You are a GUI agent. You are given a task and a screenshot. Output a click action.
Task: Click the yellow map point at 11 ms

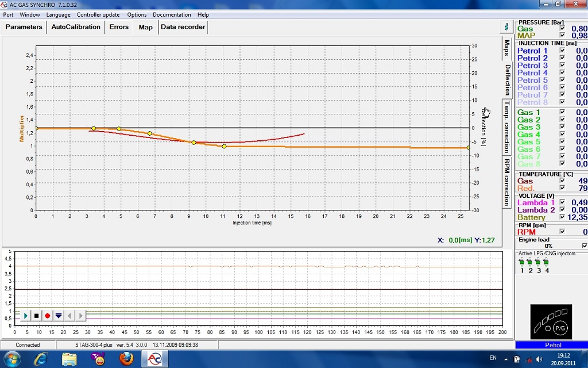pyautogui.click(x=224, y=147)
